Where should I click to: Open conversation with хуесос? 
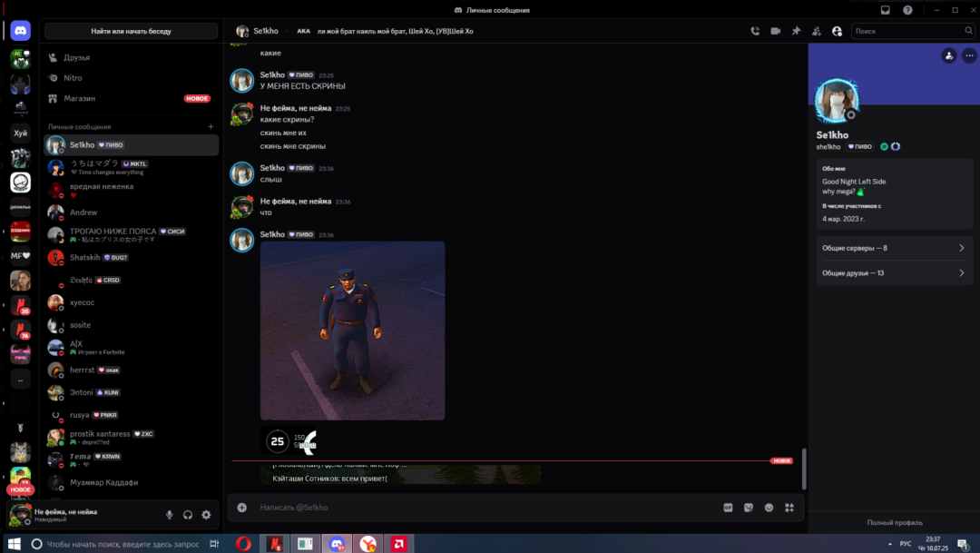pyautogui.click(x=132, y=302)
